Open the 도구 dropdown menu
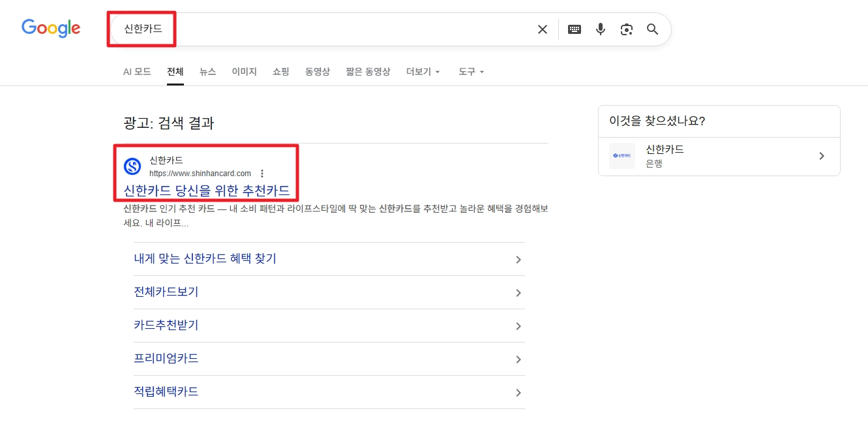The width and height of the screenshot is (868, 428). click(x=470, y=72)
